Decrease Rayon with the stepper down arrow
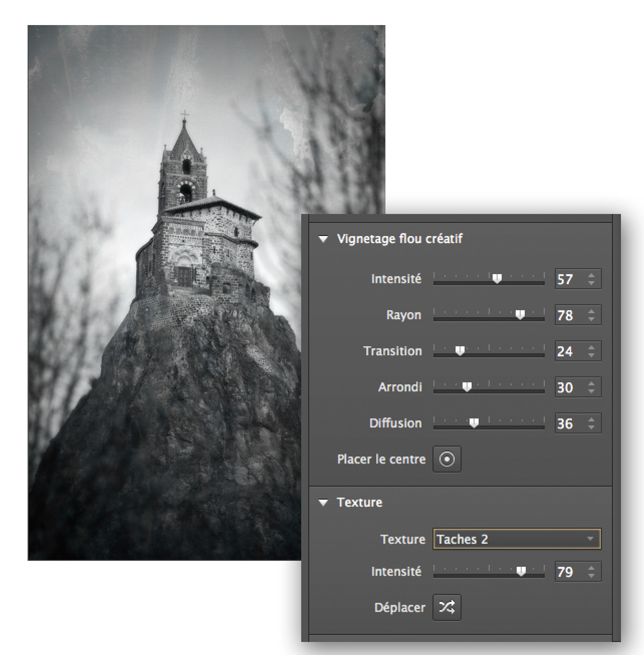 pyautogui.click(x=592, y=320)
